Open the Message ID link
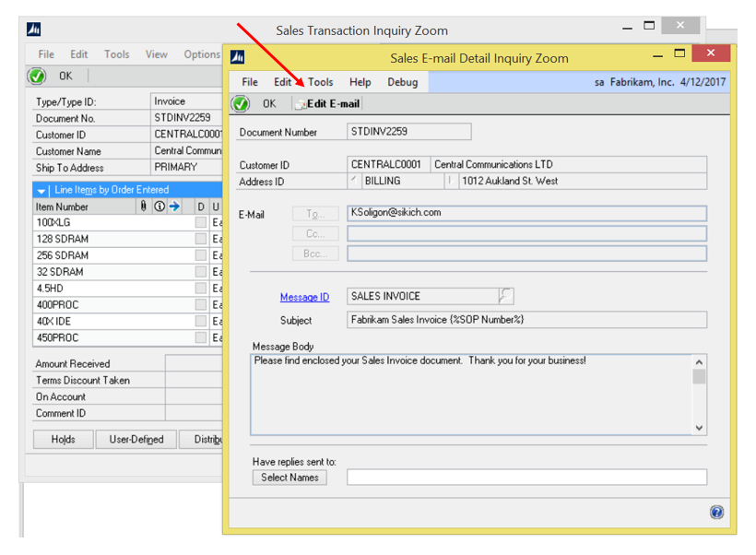 [304, 297]
